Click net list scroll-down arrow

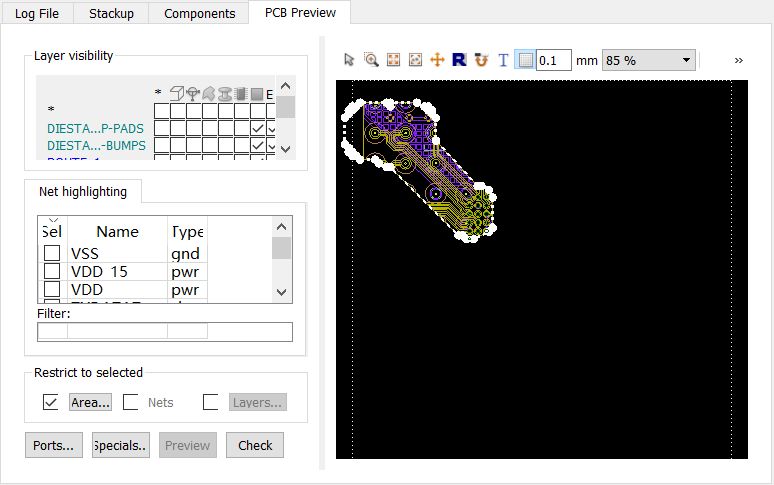pyautogui.click(x=281, y=292)
